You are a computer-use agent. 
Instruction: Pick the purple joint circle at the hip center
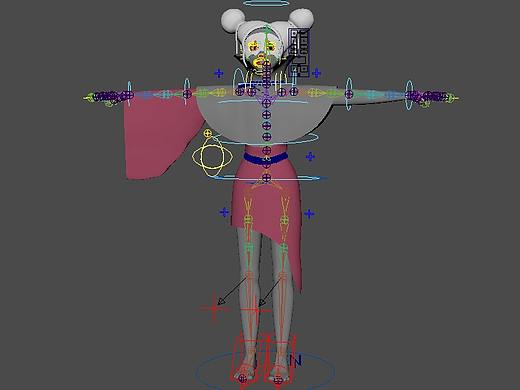click(x=266, y=178)
